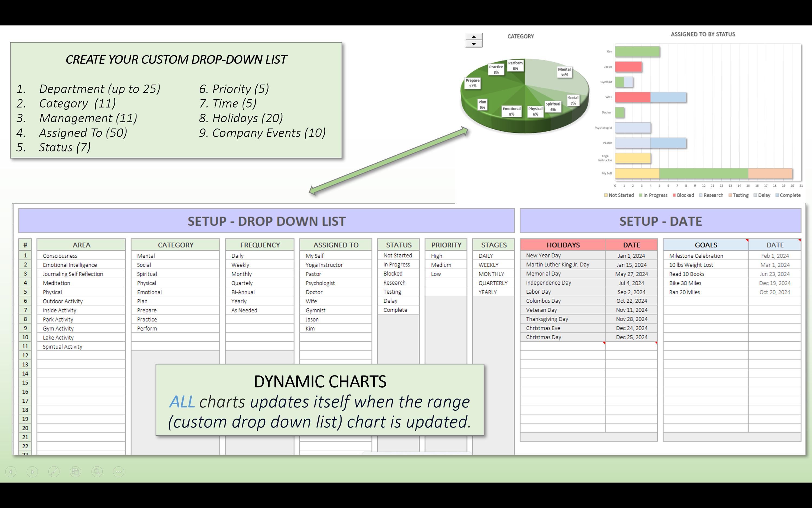Image resolution: width=812 pixels, height=508 pixels.
Task: Select the Emotional category cell
Action: pyautogui.click(x=175, y=292)
